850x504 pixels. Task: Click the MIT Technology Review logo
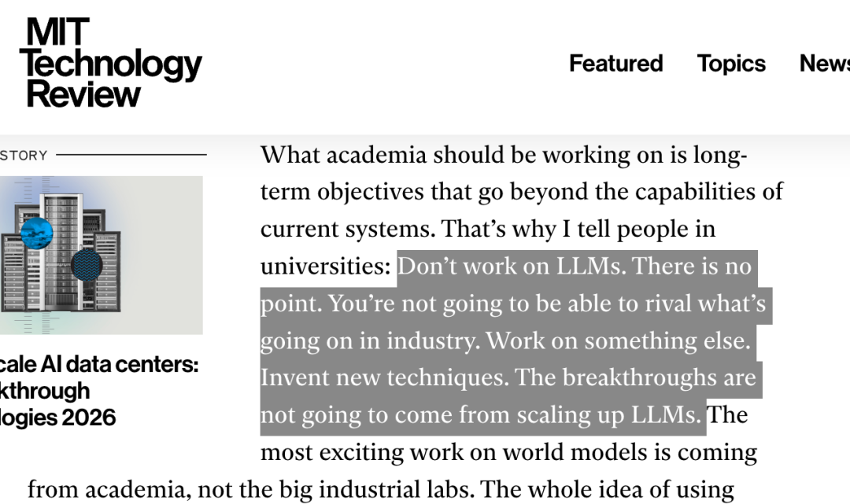click(110, 64)
